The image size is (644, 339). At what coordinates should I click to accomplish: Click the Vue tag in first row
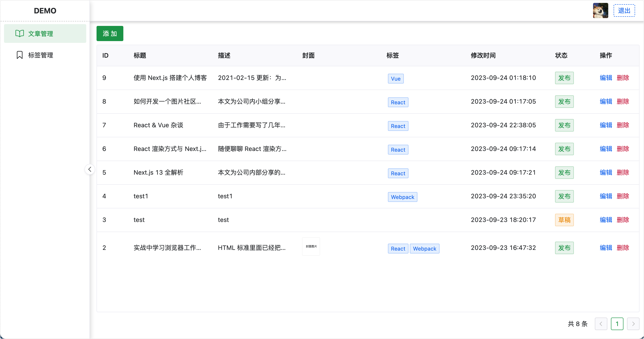396,79
